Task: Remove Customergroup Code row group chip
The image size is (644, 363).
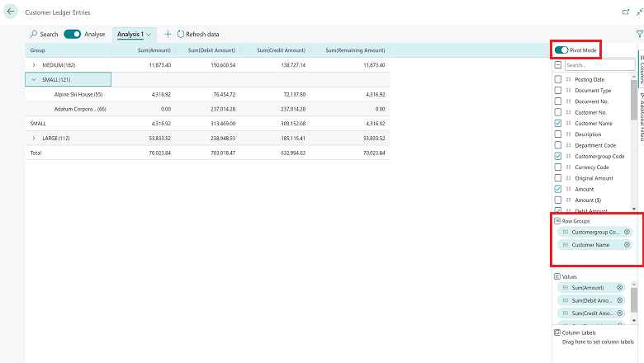Action: [x=627, y=232]
